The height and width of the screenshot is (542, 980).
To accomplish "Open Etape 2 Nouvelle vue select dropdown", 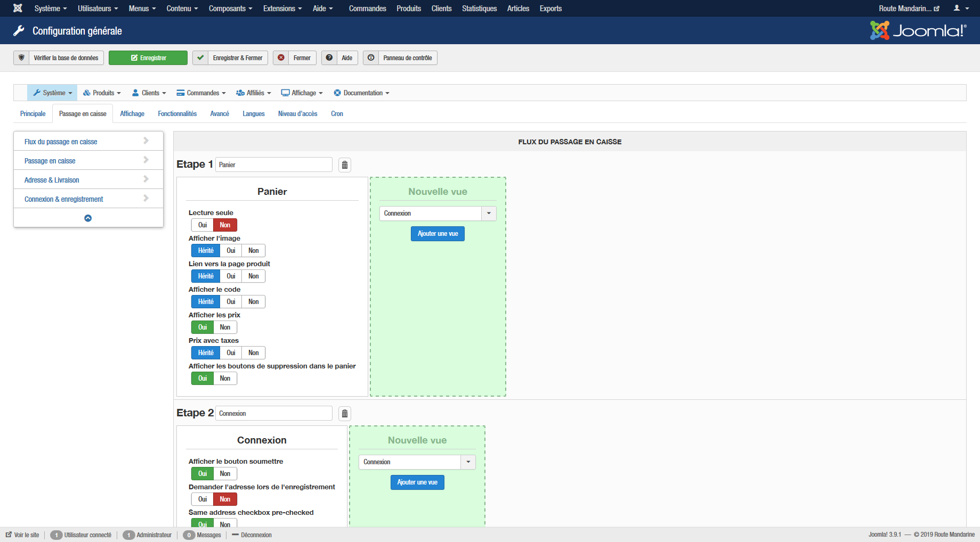I will click(x=417, y=462).
